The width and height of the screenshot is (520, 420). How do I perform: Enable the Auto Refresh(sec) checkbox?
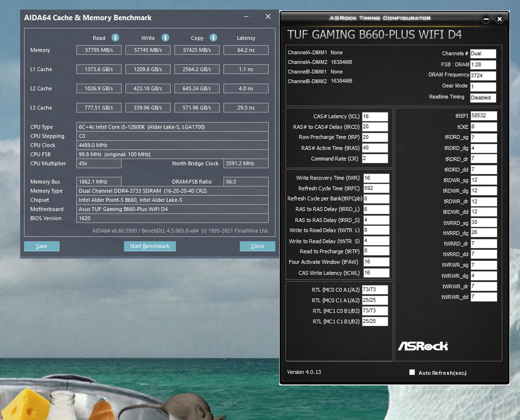[412, 372]
